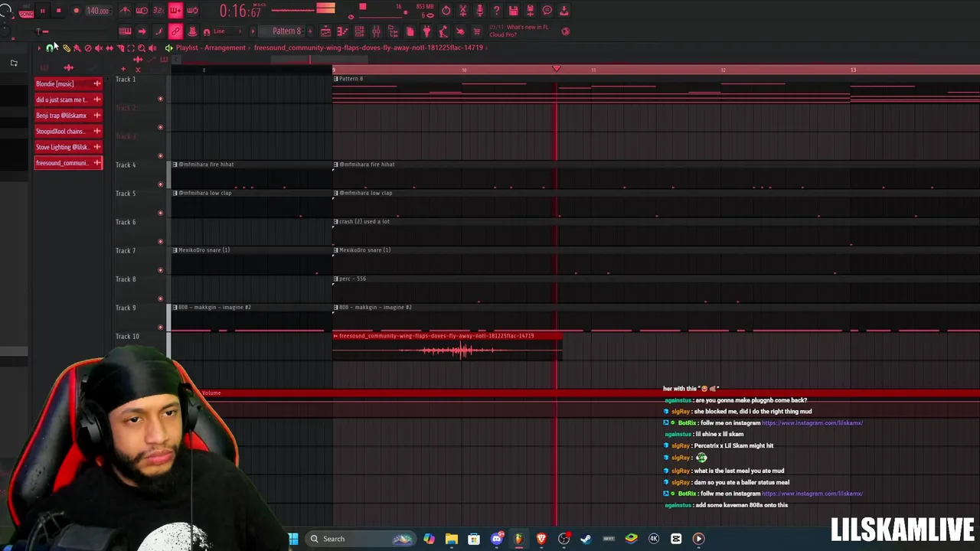Toggle the 3-2-1 countdown before recording
Screen dimensions: 980x551
pos(158,11)
